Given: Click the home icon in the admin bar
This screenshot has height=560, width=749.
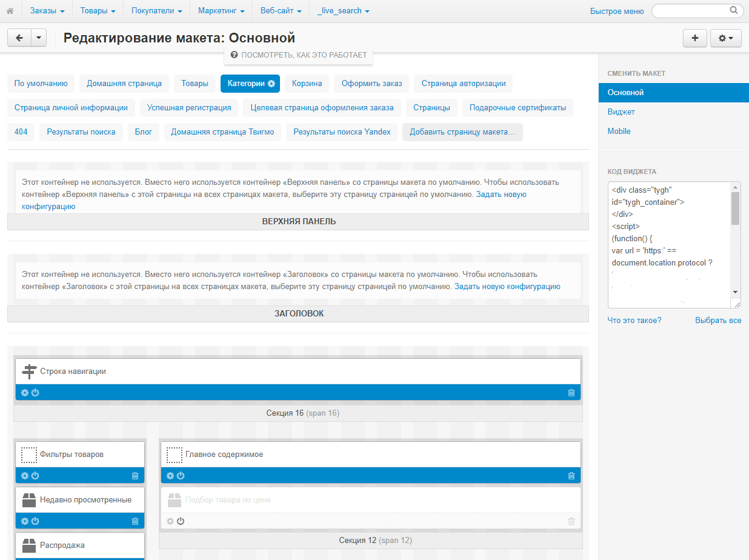Looking at the screenshot, I should click(10, 10).
